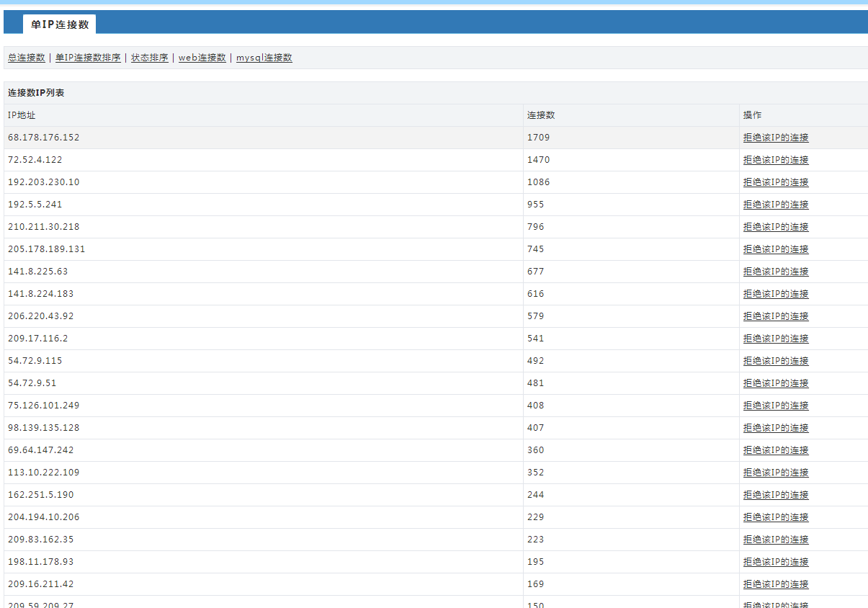Reject connections from IP 209.16.211.42
The image size is (868, 608).
pyautogui.click(x=776, y=584)
